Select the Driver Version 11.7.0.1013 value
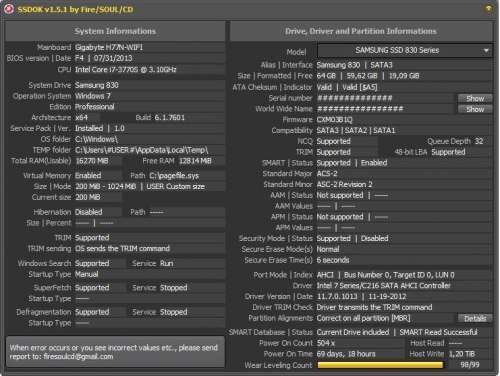This screenshot has height=376, width=500. point(337,297)
